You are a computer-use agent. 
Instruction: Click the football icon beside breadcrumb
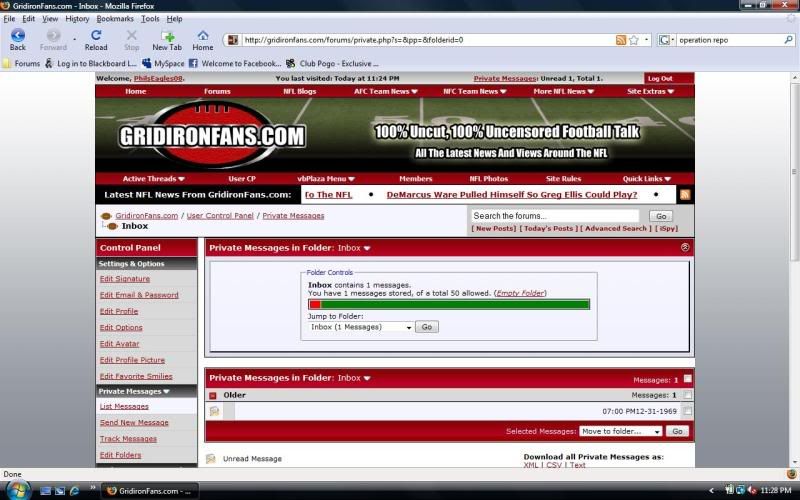point(106,216)
